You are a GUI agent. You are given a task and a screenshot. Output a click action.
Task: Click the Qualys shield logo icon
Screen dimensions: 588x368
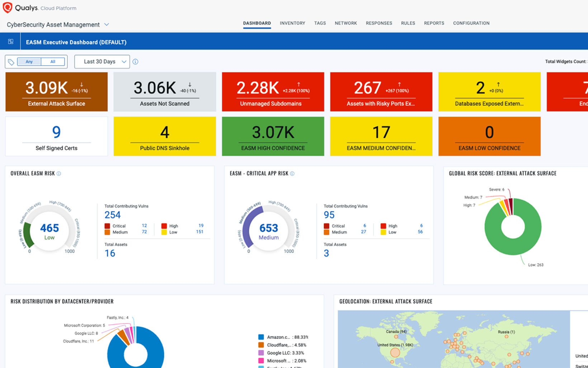click(x=7, y=8)
